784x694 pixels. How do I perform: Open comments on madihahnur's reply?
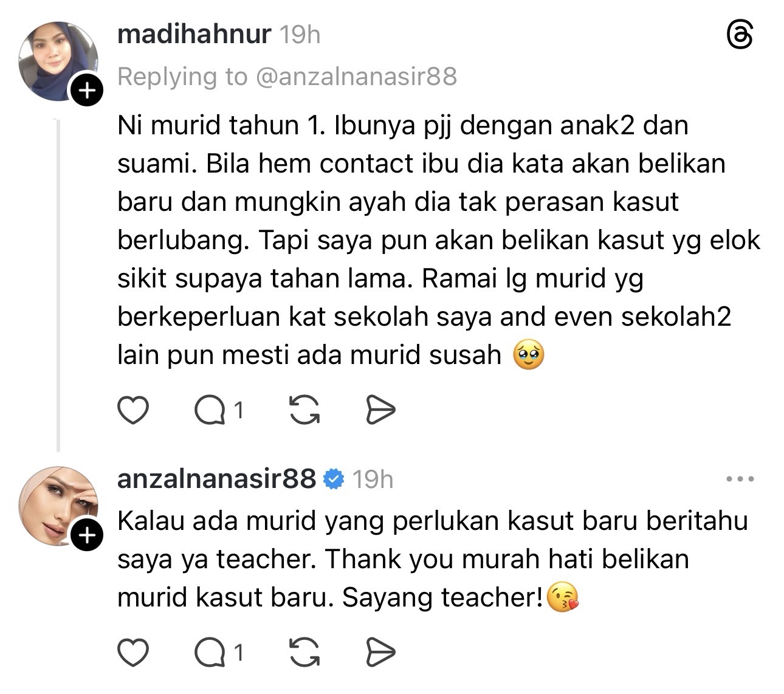click(x=219, y=411)
